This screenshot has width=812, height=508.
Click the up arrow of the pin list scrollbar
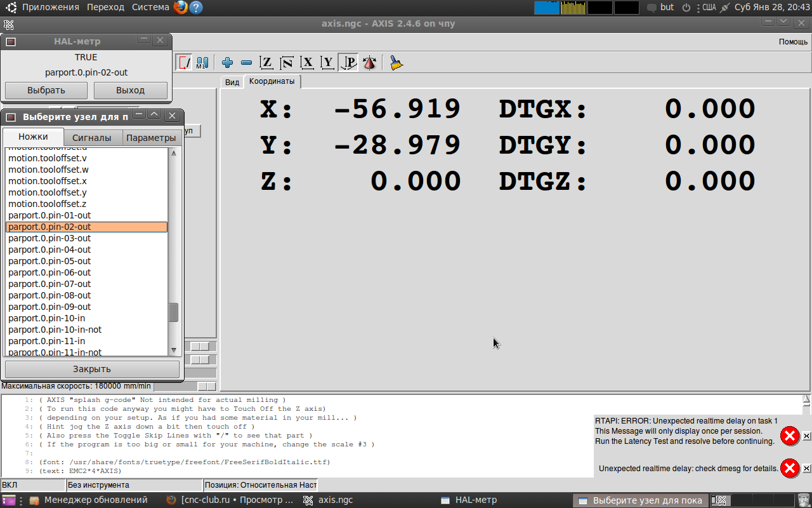coord(174,153)
